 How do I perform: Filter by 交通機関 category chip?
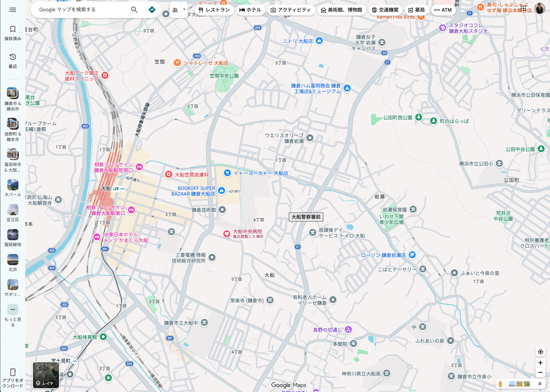tap(385, 10)
